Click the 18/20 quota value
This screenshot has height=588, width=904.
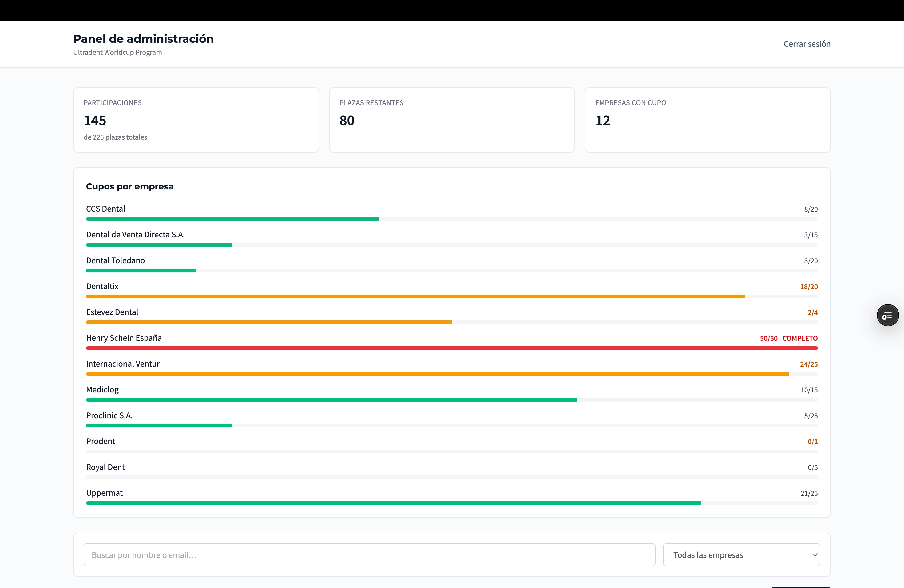pos(809,287)
